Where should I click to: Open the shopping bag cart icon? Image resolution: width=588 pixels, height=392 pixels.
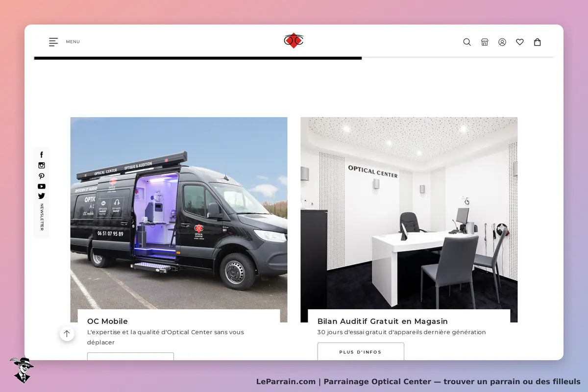(x=538, y=42)
